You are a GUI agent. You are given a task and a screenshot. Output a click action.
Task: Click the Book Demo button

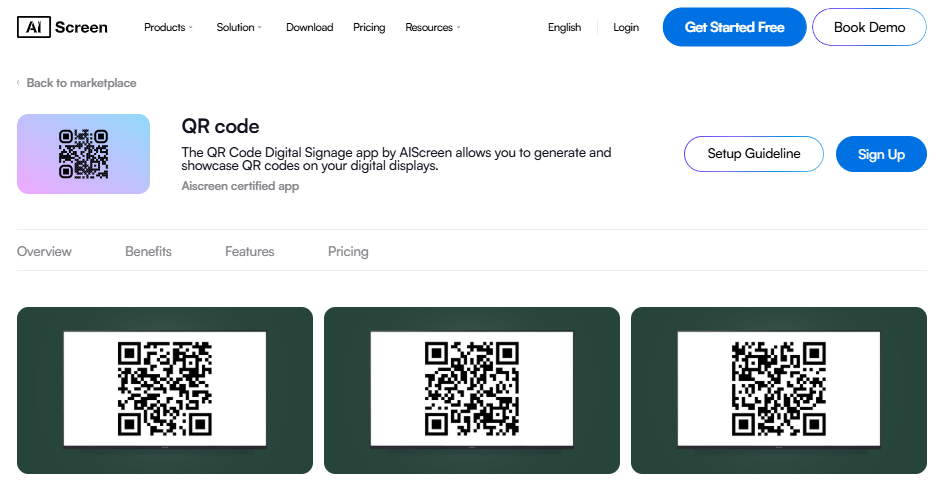[869, 27]
